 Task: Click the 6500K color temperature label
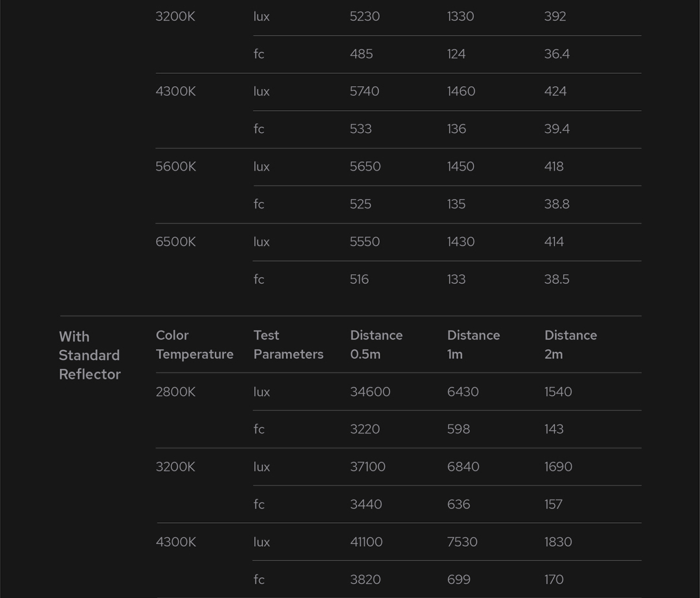[175, 242]
